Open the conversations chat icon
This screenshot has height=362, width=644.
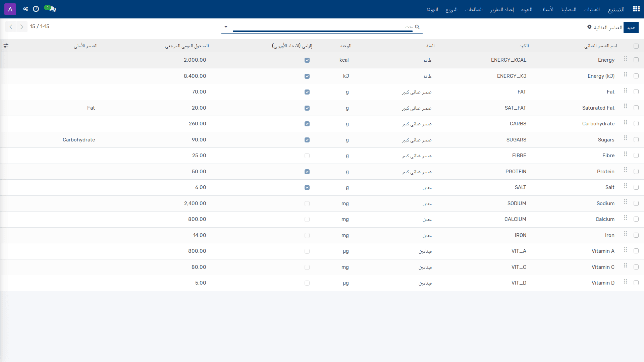coord(52,9)
